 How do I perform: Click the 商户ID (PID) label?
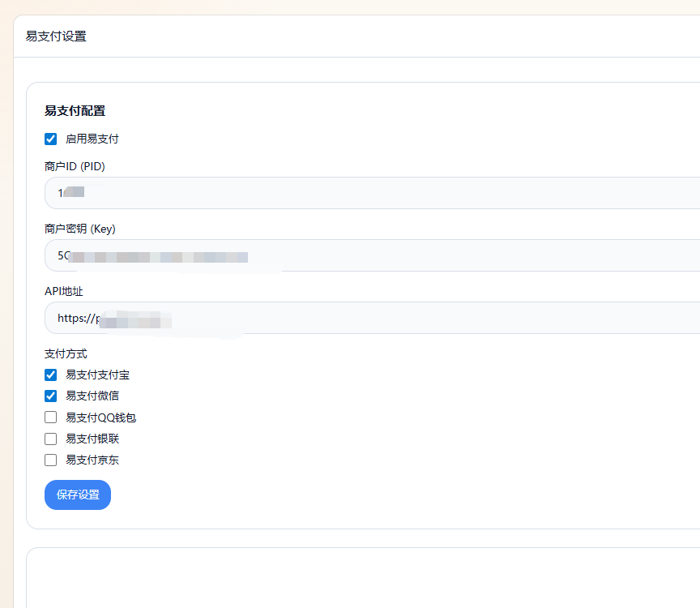point(75,166)
